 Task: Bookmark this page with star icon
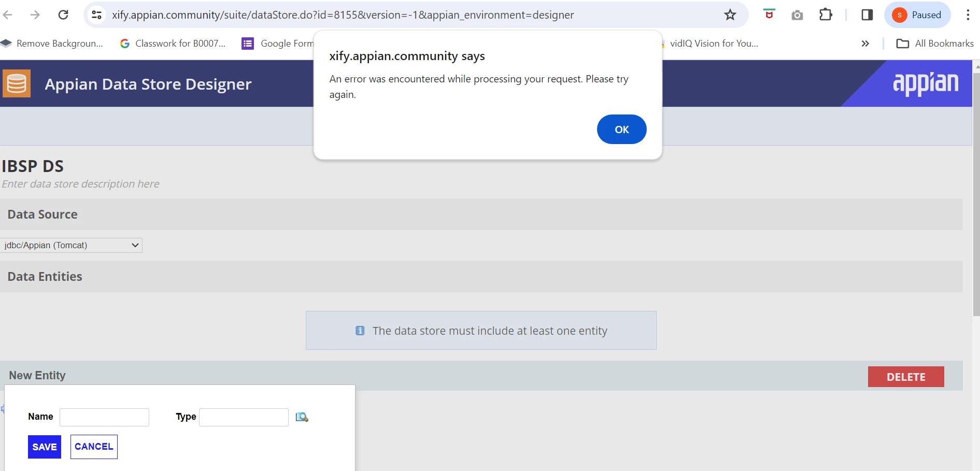[730, 15]
